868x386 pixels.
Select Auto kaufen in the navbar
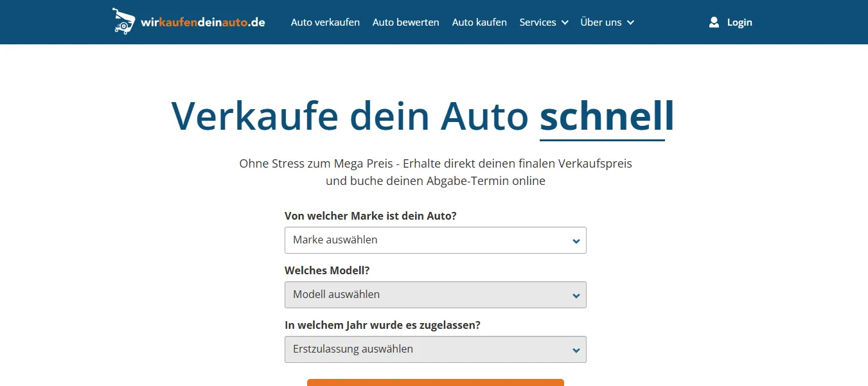[479, 22]
